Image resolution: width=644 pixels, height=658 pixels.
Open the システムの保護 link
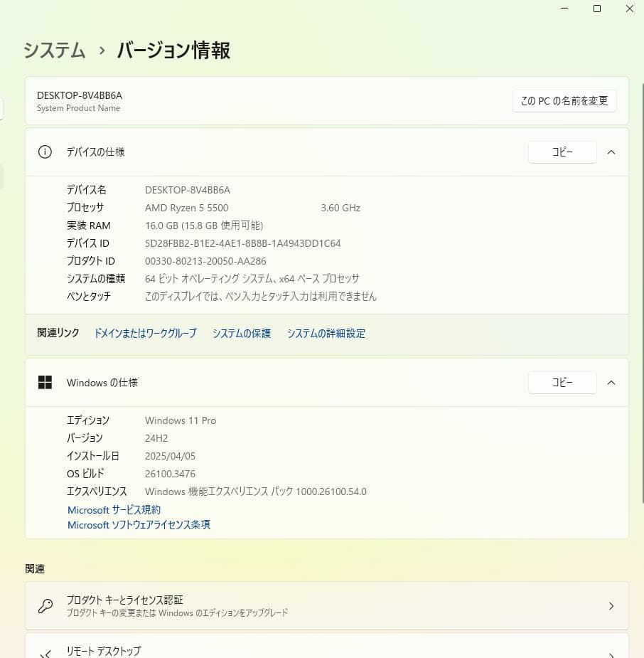[241, 333]
